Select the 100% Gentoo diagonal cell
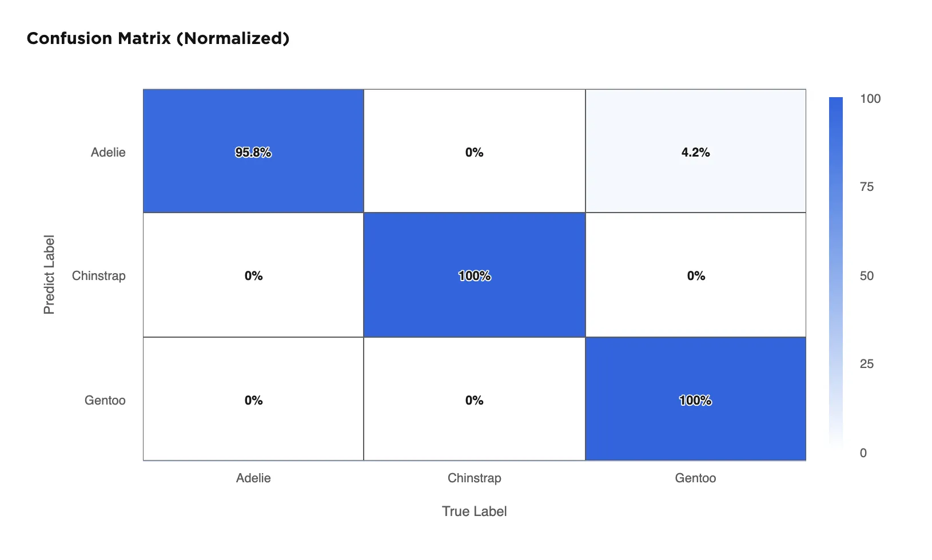The image size is (932, 560). (695, 399)
